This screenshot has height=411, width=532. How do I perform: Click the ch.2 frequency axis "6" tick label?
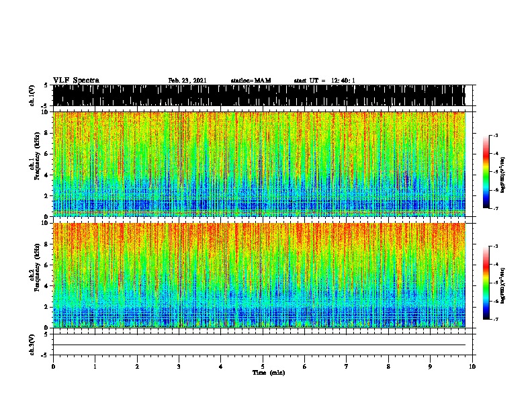click(x=46, y=265)
